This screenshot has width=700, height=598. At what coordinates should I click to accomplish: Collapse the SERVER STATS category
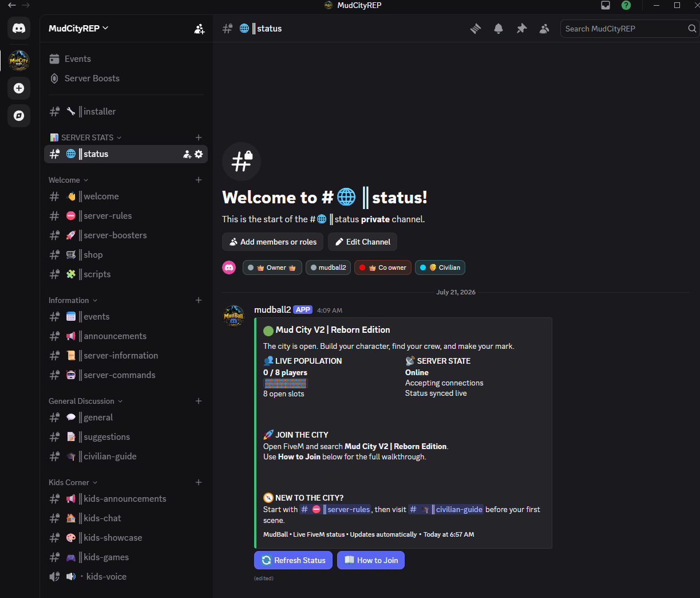click(86, 137)
